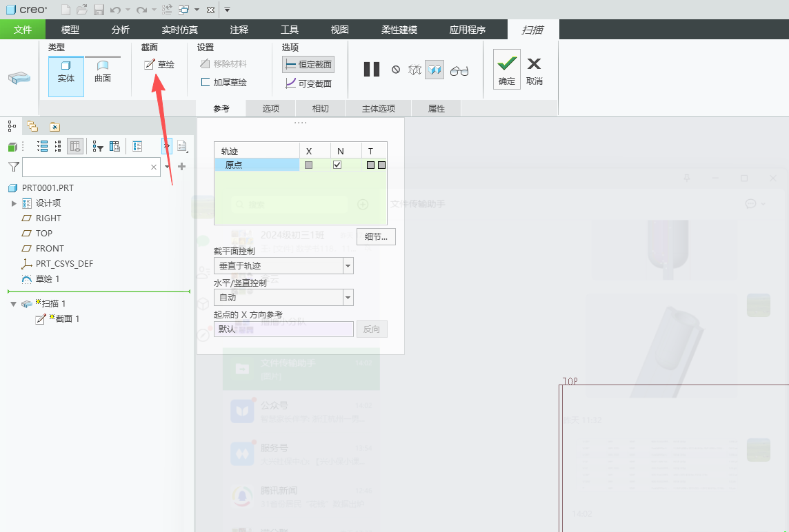The image size is (789, 532).
Task: Switch to the 注释 ribbon tab
Action: tap(239, 30)
